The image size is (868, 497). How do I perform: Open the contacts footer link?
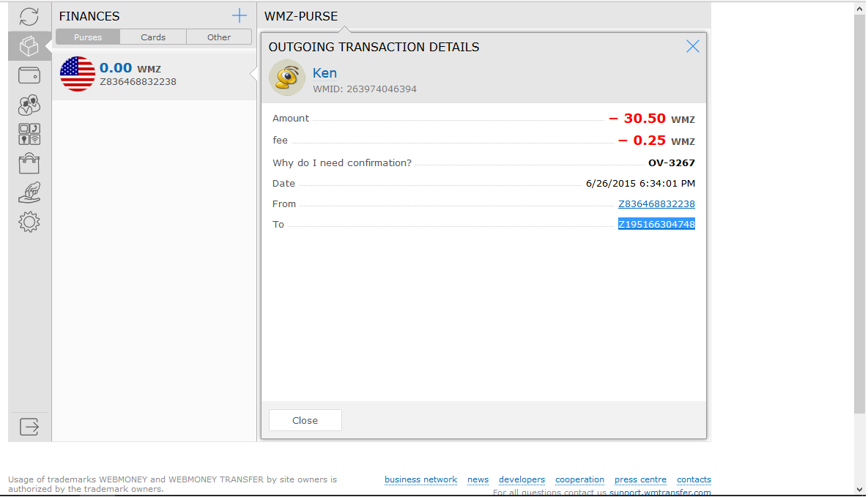[694, 479]
